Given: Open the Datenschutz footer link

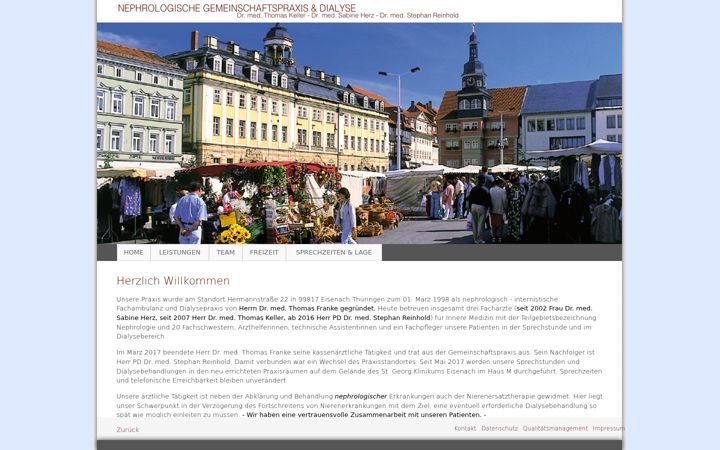Looking at the screenshot, I should pos(500,428).
